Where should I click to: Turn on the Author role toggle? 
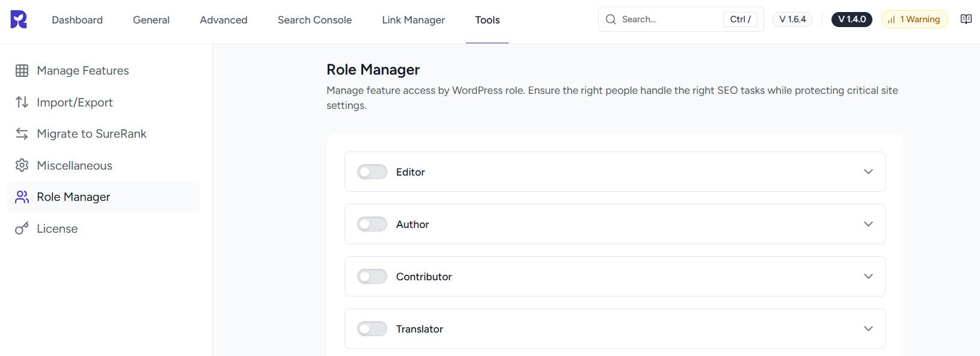coord(372,224)
